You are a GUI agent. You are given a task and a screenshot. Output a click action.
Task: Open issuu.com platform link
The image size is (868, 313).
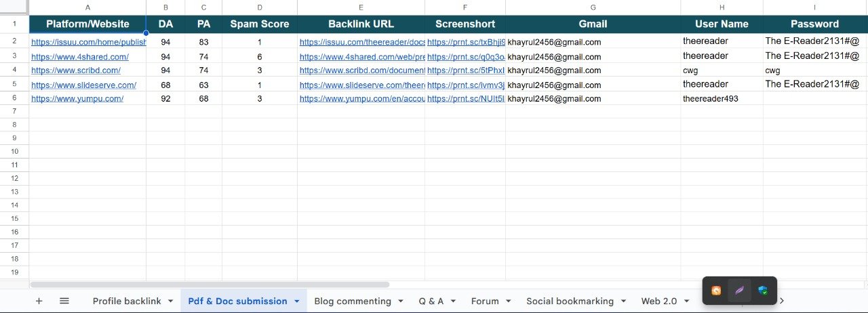pyautogui.click(x=88, y=42)
